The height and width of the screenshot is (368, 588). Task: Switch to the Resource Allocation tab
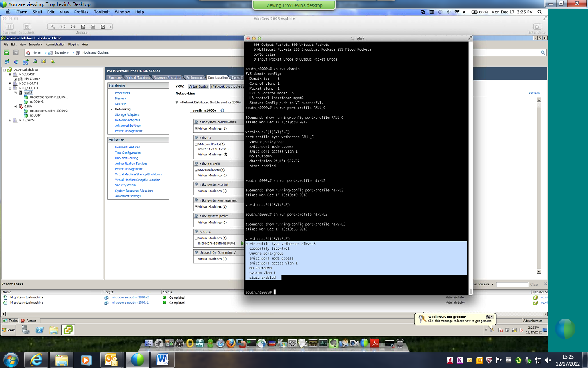pos(168,78)
